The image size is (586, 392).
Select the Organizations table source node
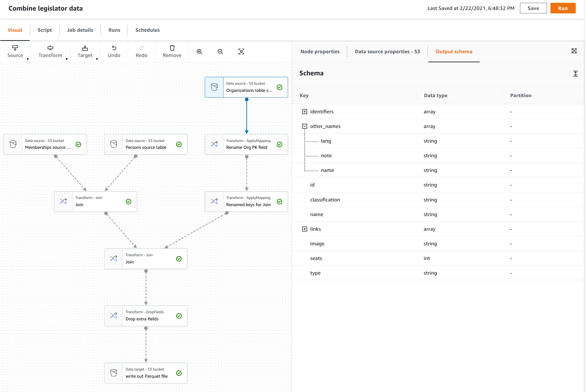pyautogui.click(x=246, y=87)
